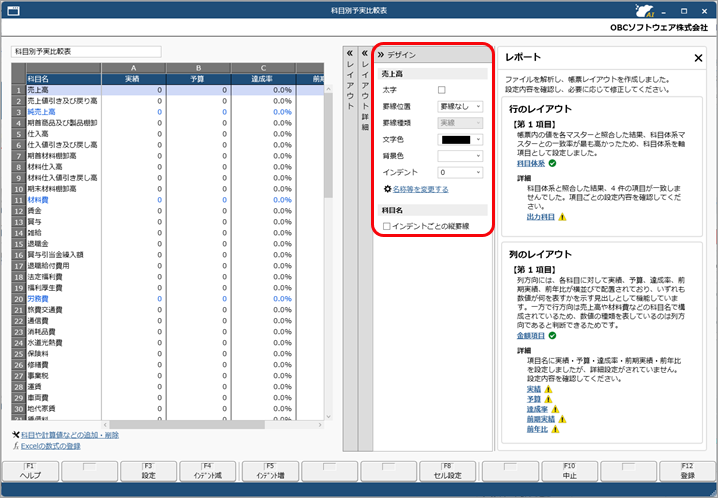Click the F4 インデント減 button

[207, 471]
